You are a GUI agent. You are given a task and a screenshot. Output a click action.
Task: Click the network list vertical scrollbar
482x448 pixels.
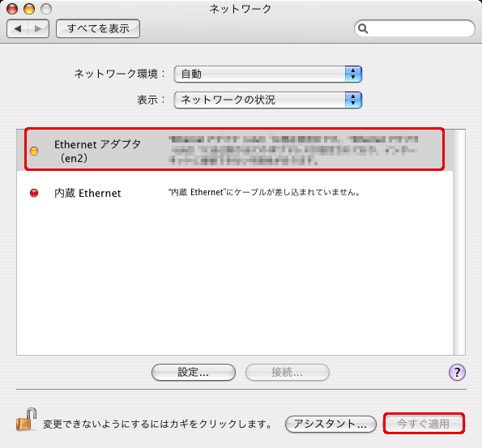click(459, 242)
